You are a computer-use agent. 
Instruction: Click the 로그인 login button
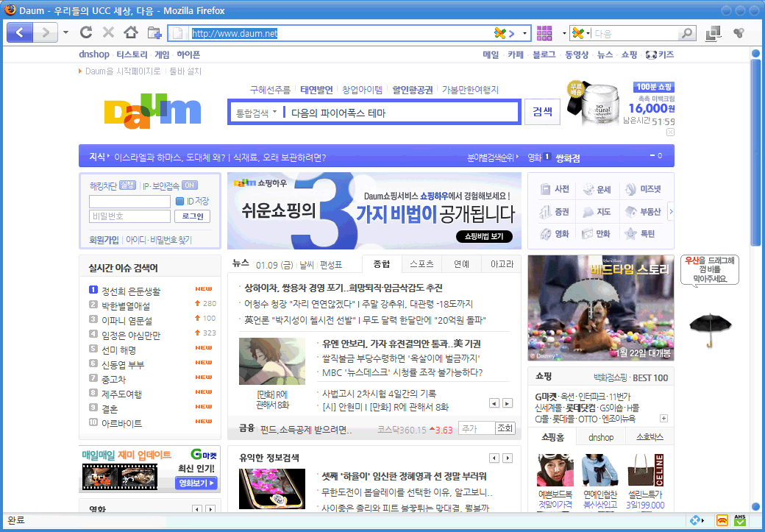click(193, 216)
